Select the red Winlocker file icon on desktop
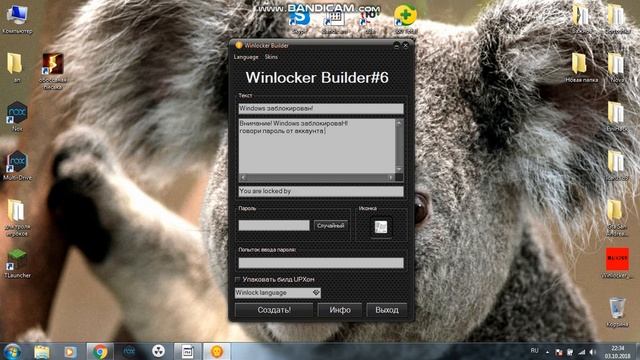The image size is (640, 360). pyautogui.click(x=617, y=263)
